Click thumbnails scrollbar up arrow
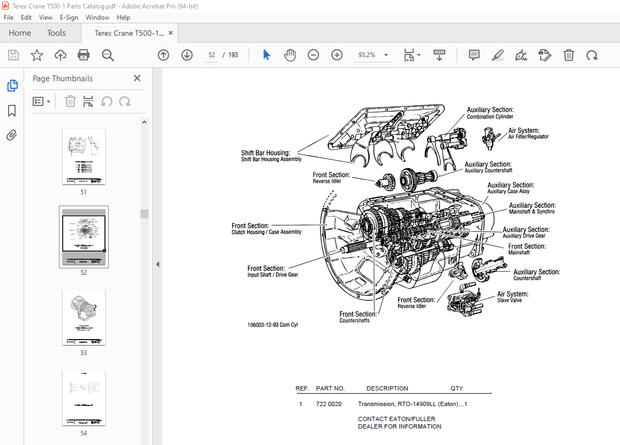This screenshot has height=445, width=620. pos(144,122)
